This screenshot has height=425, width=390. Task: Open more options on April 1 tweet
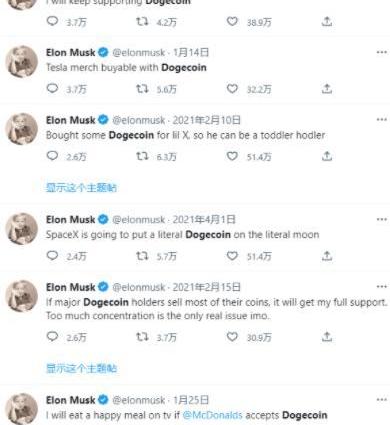point(381,219)
